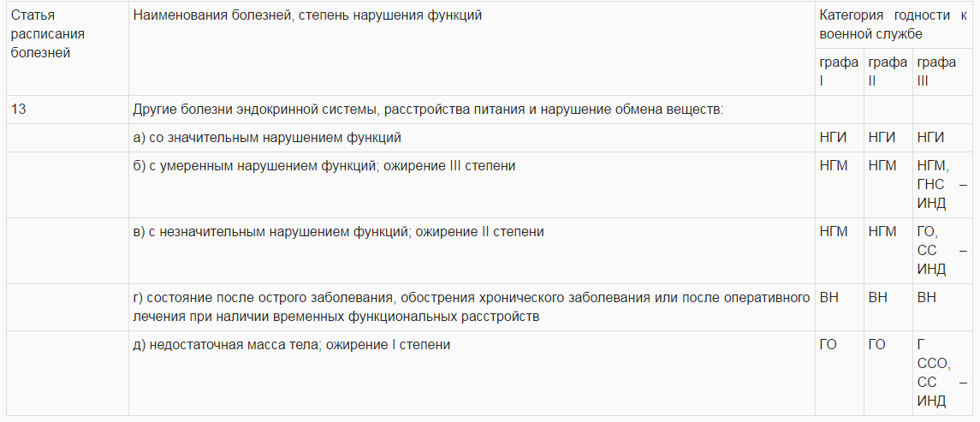Select the 'графа I' column header
Image resolution: width=980 pixels, height=422 pixels.
pos(840,71)
